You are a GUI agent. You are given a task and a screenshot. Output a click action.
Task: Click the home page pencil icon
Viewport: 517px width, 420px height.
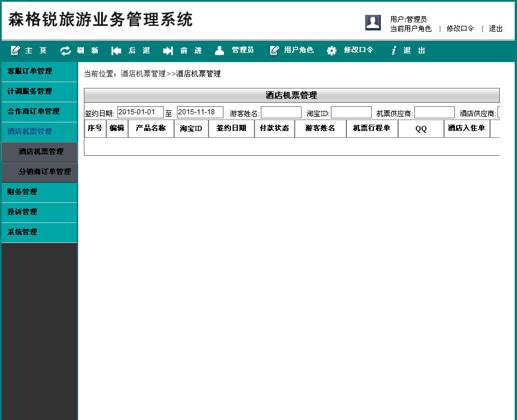click(15, 51)
